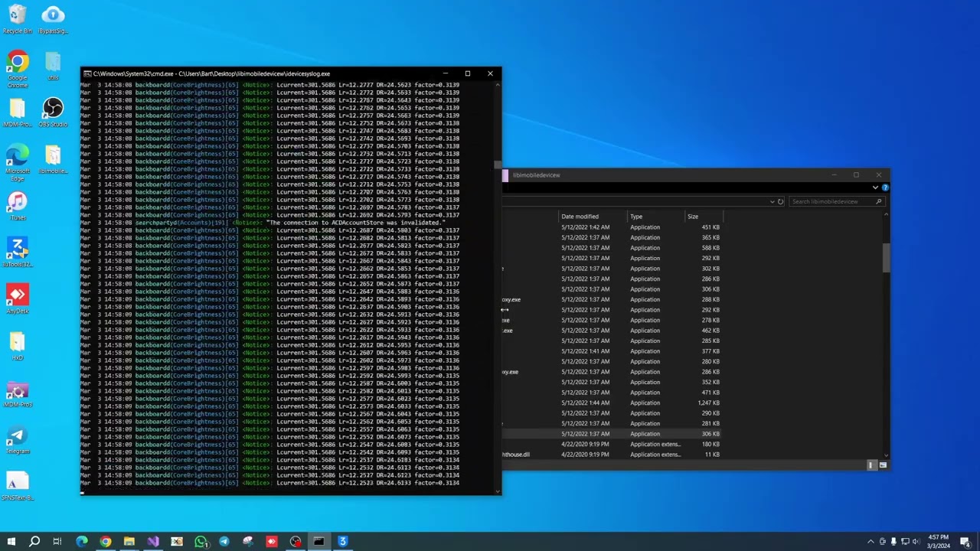Open Task View on the taskbar
The image size is (980, 551).
click(57, 542)
